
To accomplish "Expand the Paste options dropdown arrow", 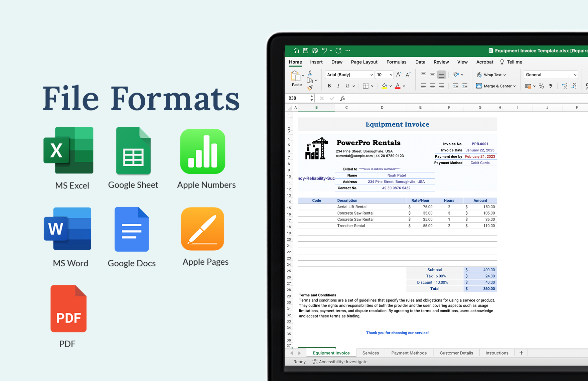I will pos(303,76).
